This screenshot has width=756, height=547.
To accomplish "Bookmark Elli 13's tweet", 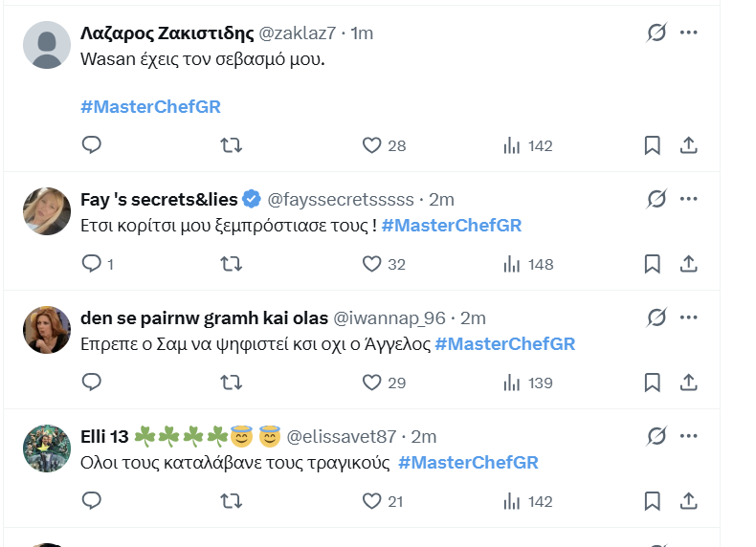I will (x=652, y=501).
